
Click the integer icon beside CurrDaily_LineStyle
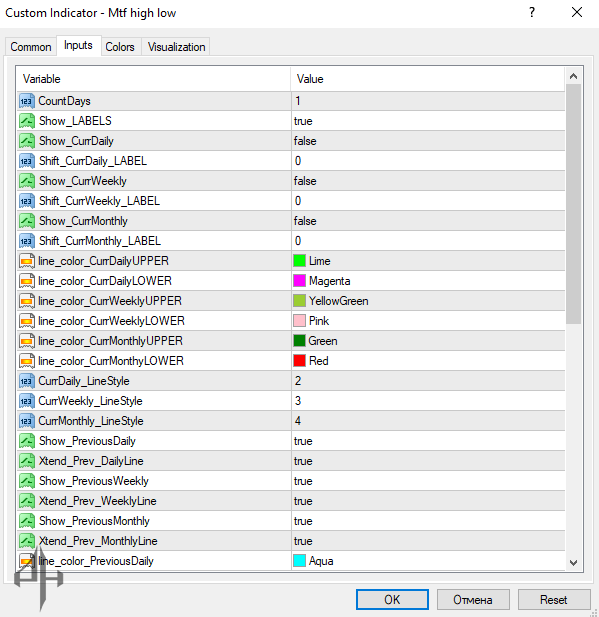27,381
